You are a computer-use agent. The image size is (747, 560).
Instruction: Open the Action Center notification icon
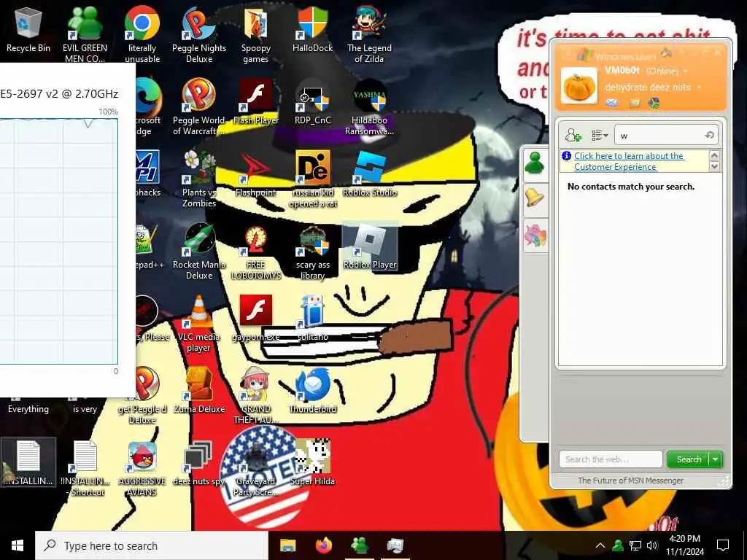point(723,545)
